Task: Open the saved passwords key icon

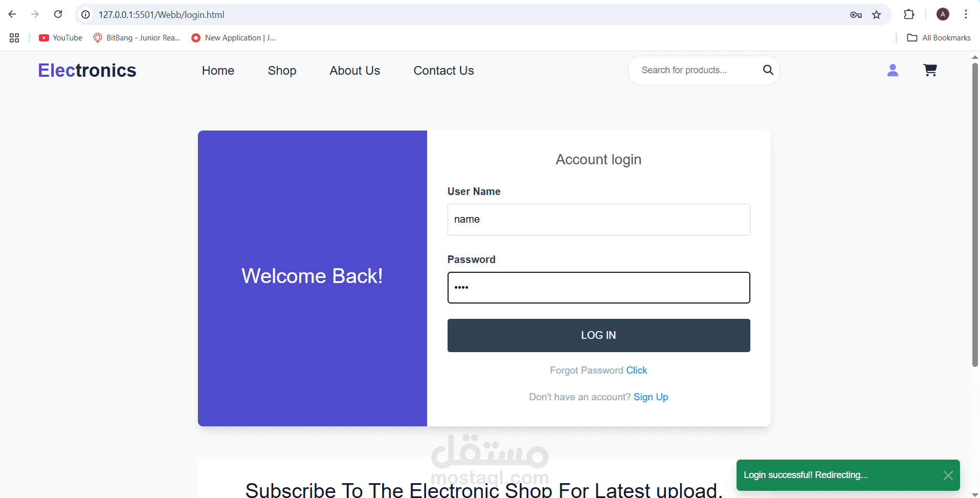Action: 856,15
